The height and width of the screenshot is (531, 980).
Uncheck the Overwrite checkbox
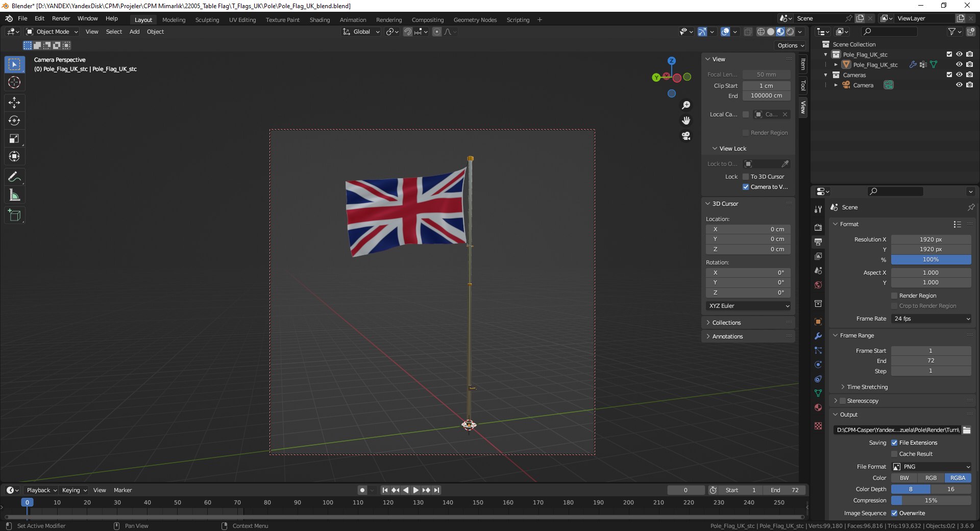click(894, 513)
